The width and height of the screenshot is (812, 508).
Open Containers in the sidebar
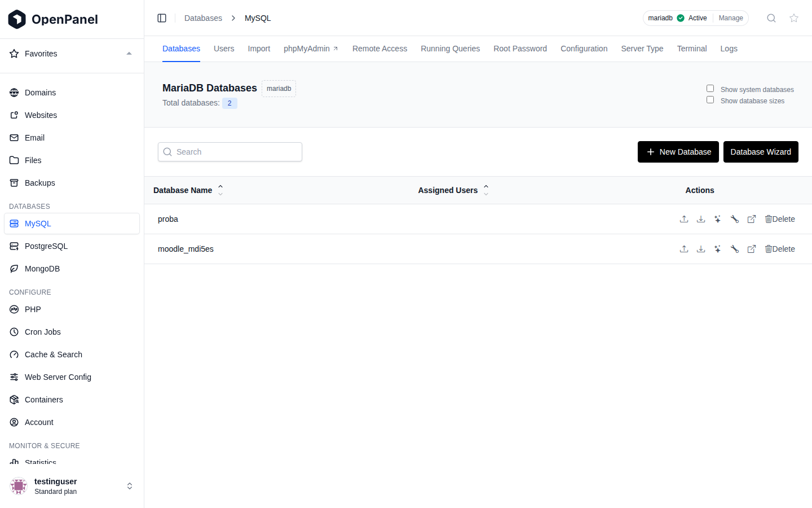(x=72, y=400)
